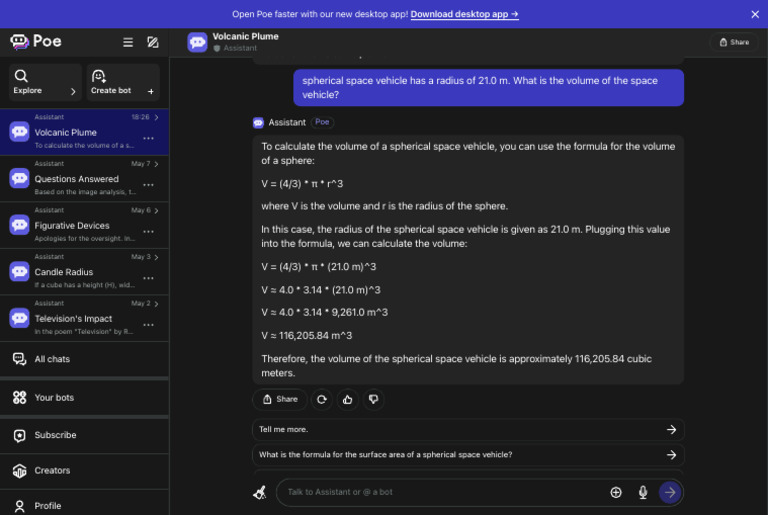This screenshot has width=768, height=515.
Task: Expand chevron next to 18:26 timestamp
Action: tap(156, 117)
